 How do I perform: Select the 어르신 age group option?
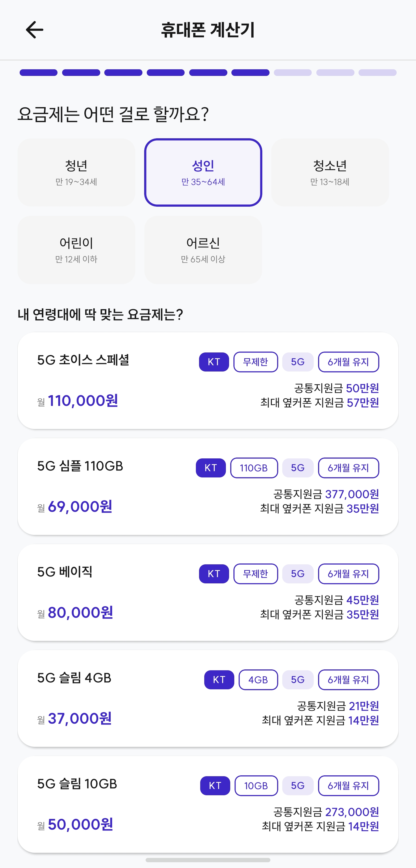[x=203, y=250]
